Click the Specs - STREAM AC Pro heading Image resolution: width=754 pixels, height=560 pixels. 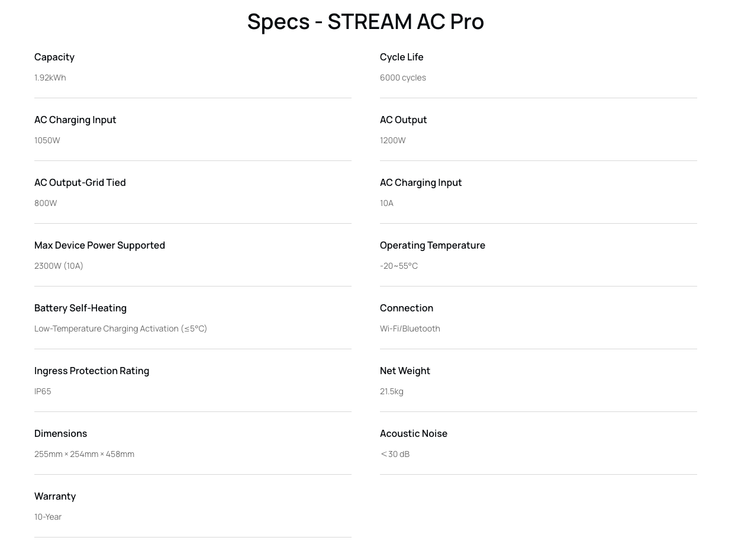tap(365, 21)
